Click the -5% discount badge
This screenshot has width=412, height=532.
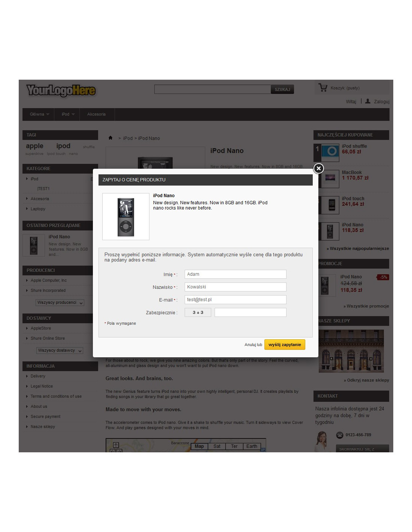click(x=383, y=277)
